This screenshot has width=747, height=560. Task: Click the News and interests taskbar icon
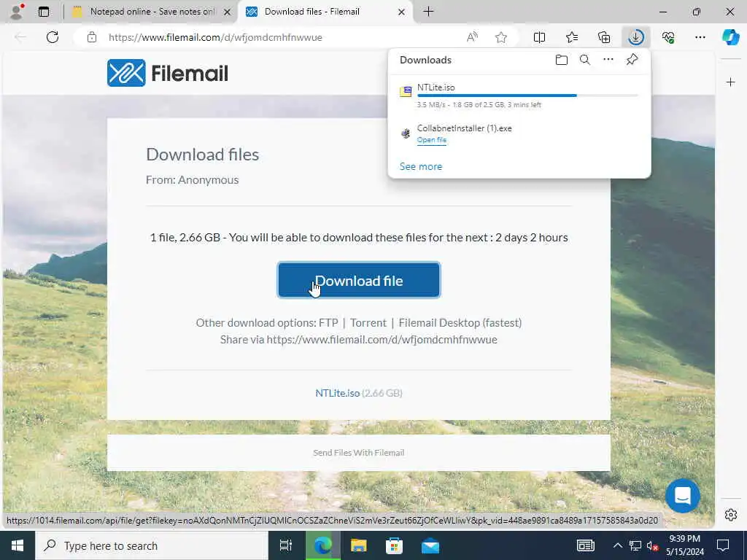pos(586,545)
